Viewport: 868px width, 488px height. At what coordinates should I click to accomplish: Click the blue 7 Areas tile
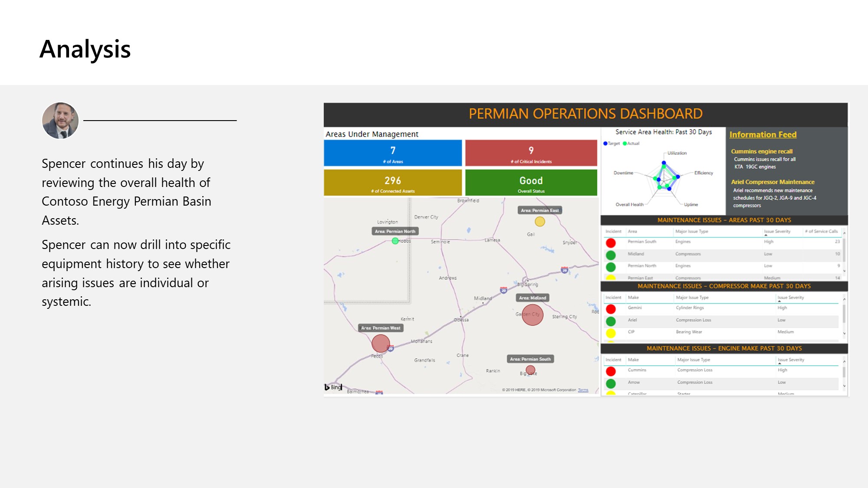393,153
